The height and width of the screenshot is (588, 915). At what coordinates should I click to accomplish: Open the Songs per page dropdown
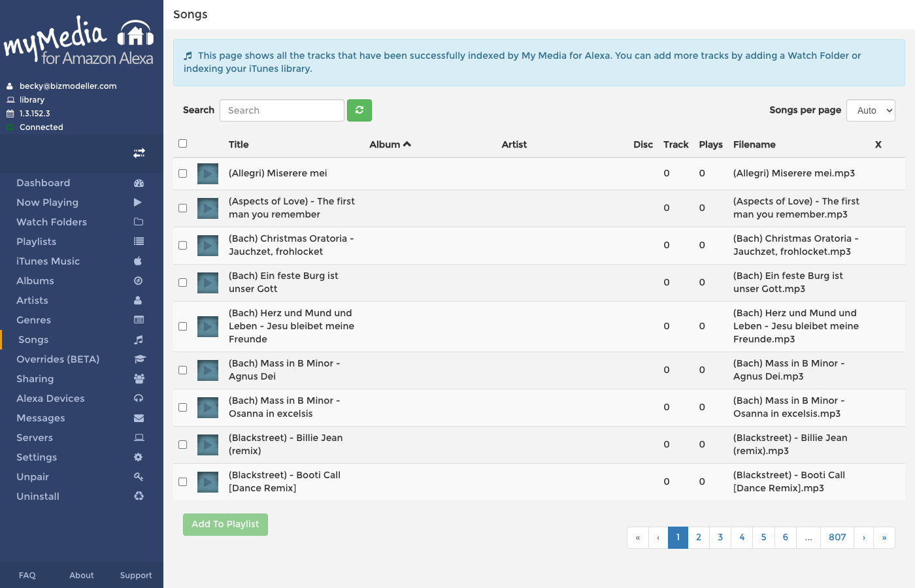(871, 110)
